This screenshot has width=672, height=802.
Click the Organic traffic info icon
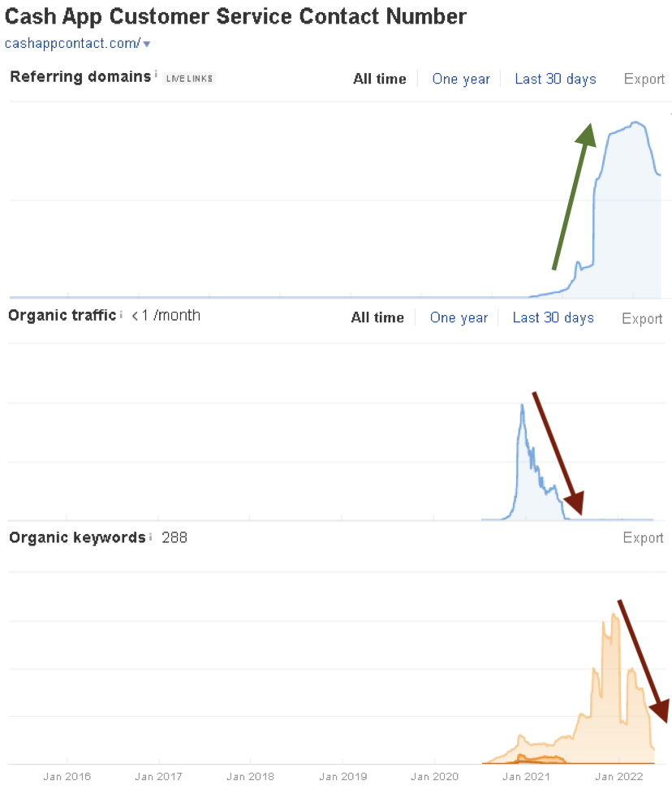coord(121,315)
